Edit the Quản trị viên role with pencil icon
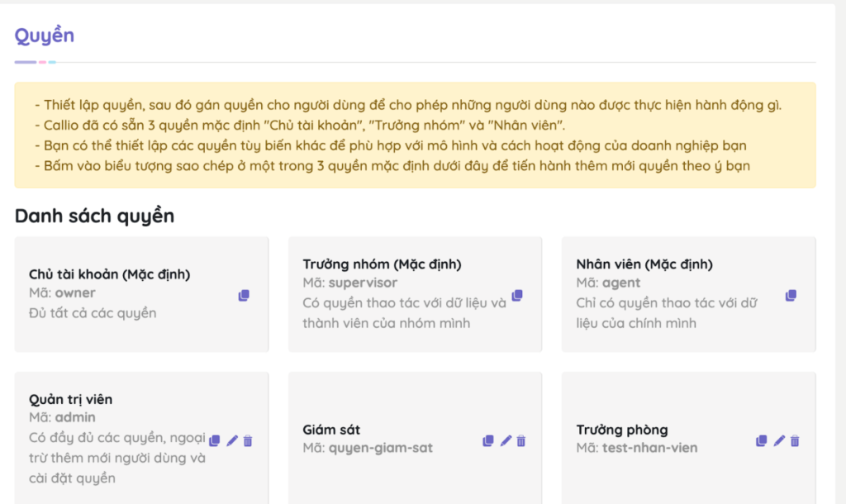The image size is (846, 504). [x=232, y=441]
